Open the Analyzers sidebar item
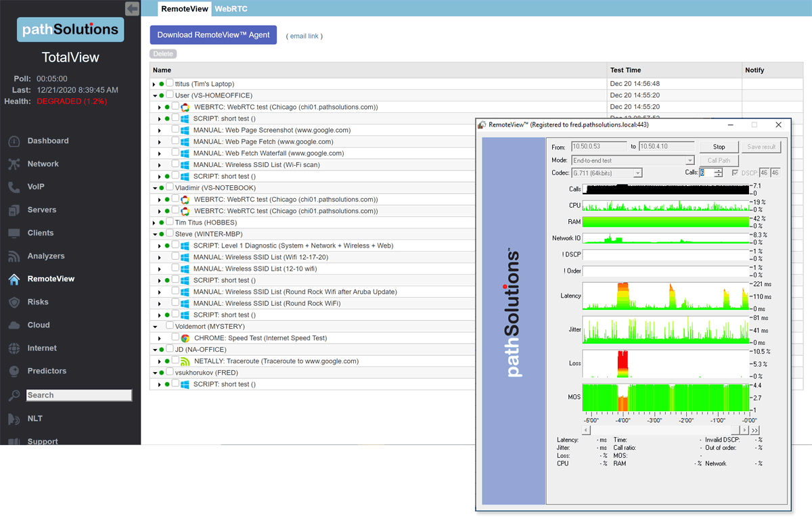 55,256
